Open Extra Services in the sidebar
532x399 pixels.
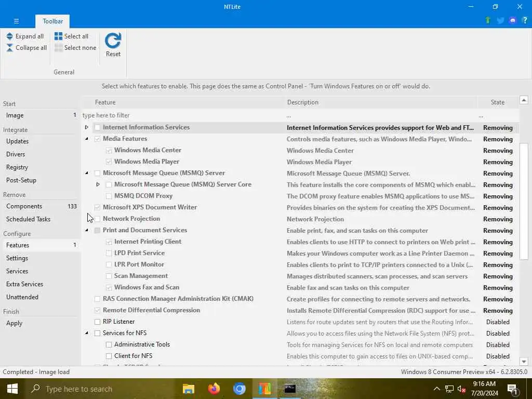(41, 284)
